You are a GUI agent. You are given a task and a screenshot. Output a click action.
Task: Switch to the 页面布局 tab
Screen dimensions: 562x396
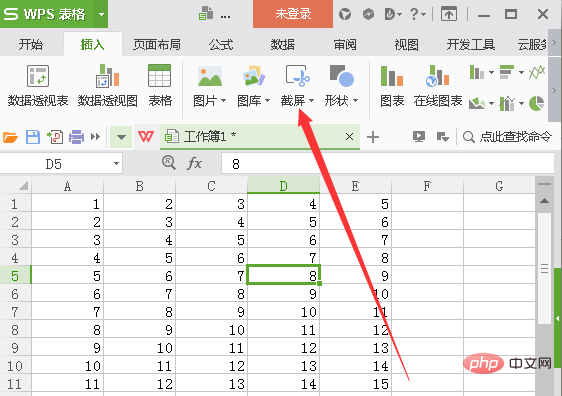coord(157,45)
